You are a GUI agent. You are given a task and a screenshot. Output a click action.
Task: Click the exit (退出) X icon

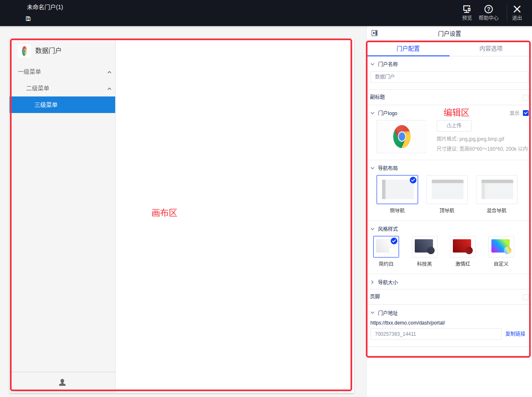point(517,10)
